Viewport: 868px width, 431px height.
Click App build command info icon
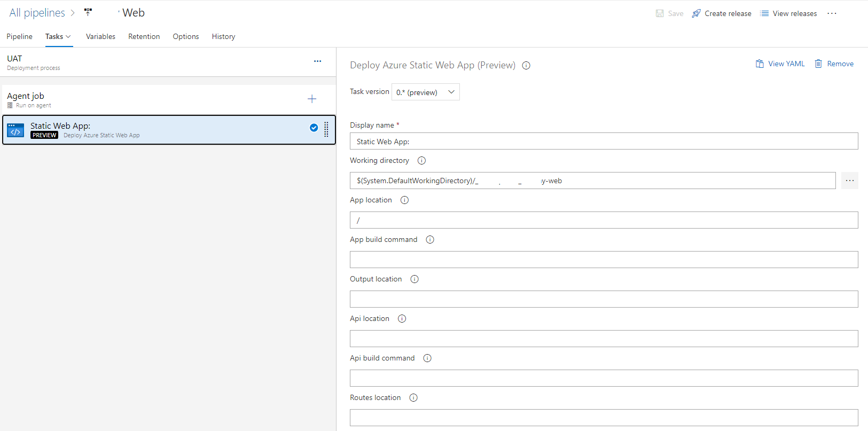(x=430, y=240)
